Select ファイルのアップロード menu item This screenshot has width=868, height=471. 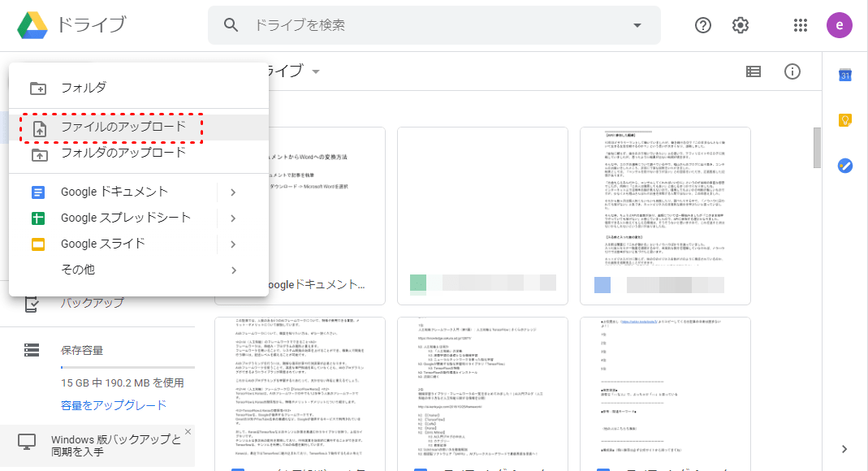(x=123, y=127)
